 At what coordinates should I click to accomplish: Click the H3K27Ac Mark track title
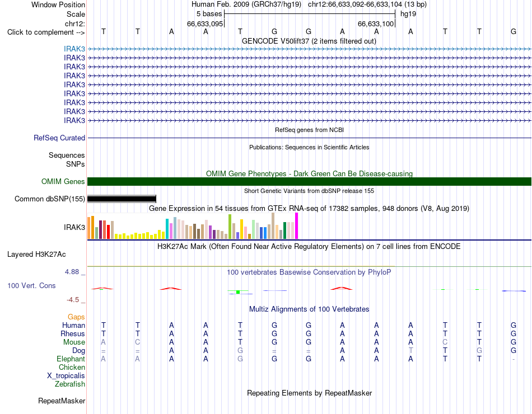click(x=309, y=247)
